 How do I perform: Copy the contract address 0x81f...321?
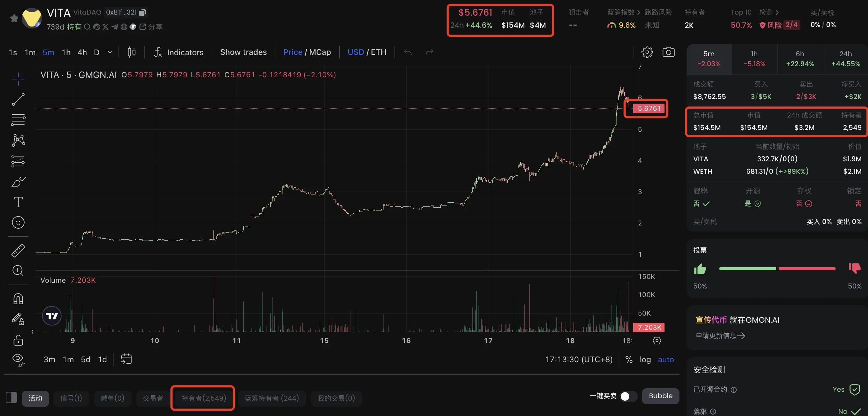tap(142, 13)
